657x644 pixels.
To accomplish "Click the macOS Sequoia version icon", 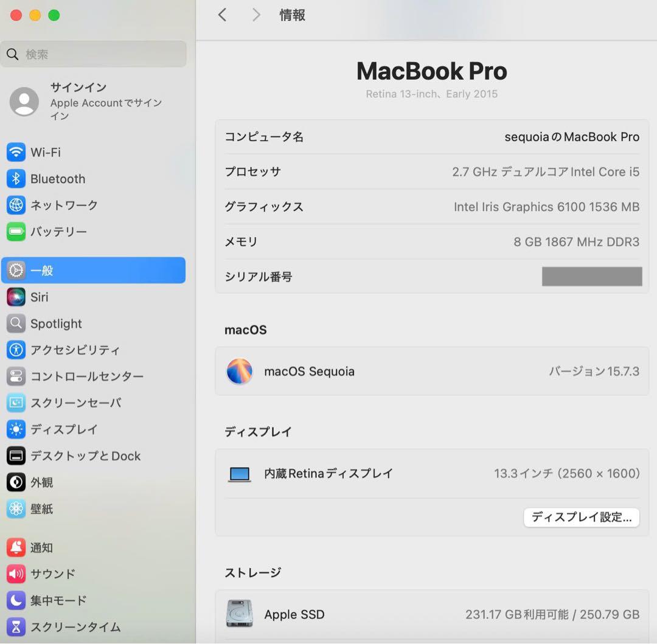I will coord(239,372).
